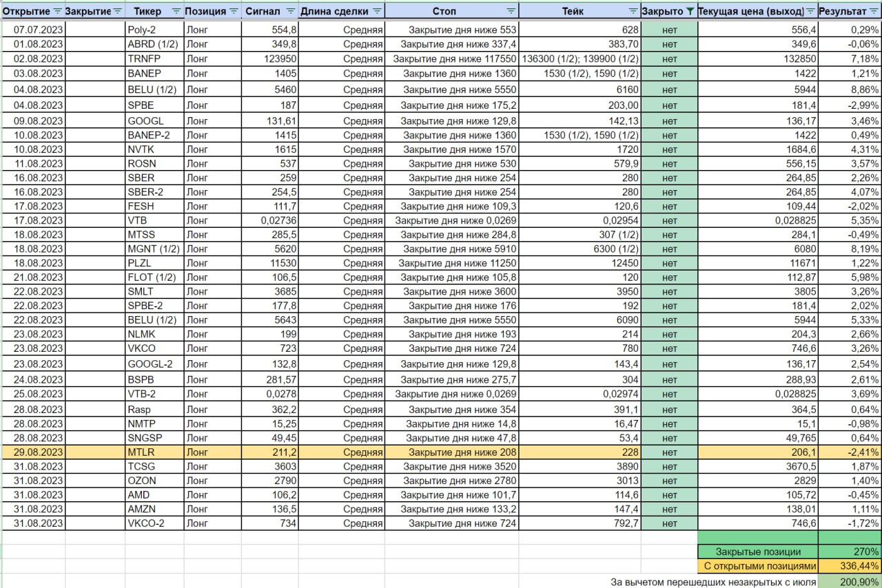Click the "Закрытые позиции" summary label

(758, 552)
